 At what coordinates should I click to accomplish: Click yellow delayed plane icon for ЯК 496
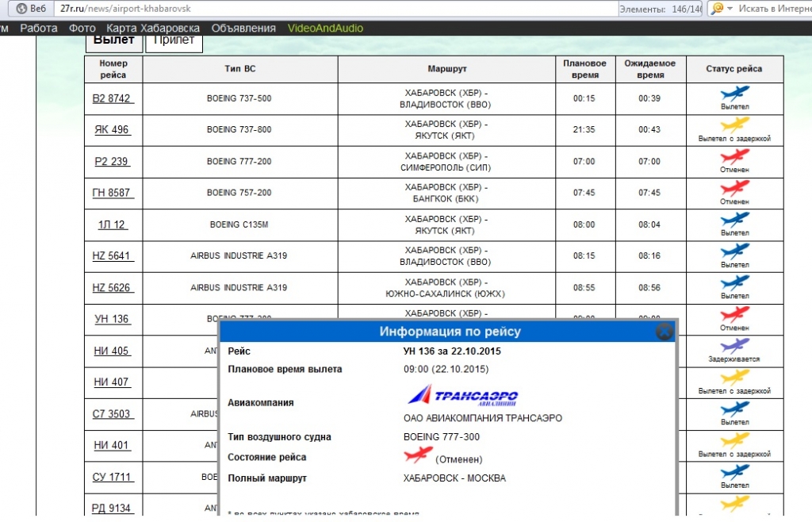[734, 125]
